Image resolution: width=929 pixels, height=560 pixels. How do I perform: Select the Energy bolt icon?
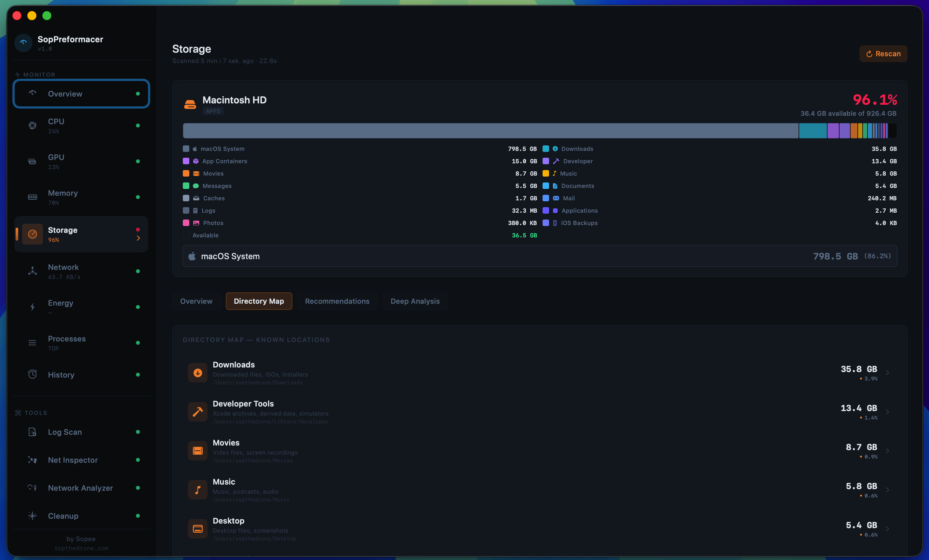pos(33,307)
